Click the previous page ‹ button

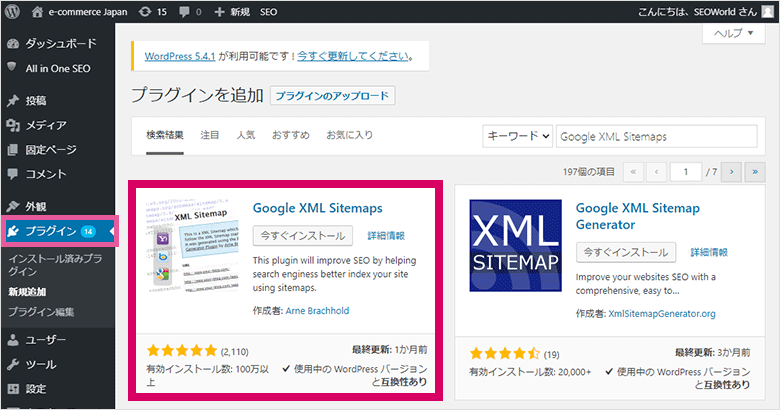(657, 172)
